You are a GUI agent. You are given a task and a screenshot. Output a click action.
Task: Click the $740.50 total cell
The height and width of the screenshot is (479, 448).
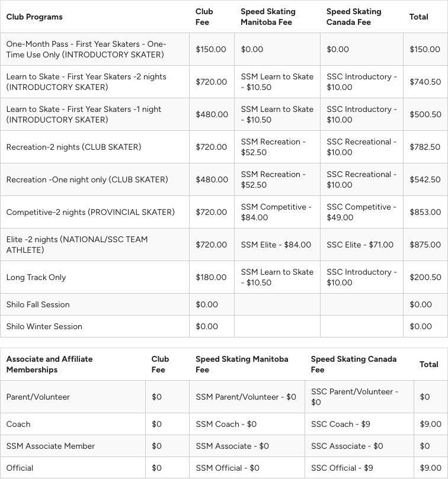click(425, 82)
